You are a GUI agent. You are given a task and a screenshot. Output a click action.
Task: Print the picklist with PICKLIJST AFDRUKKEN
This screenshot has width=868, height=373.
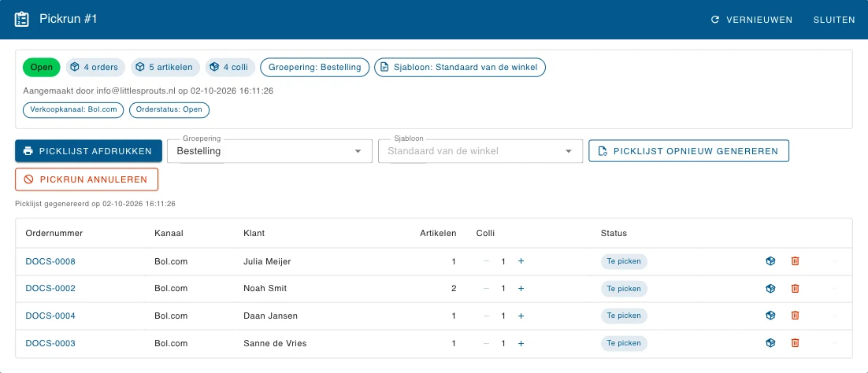pos(88,151)
